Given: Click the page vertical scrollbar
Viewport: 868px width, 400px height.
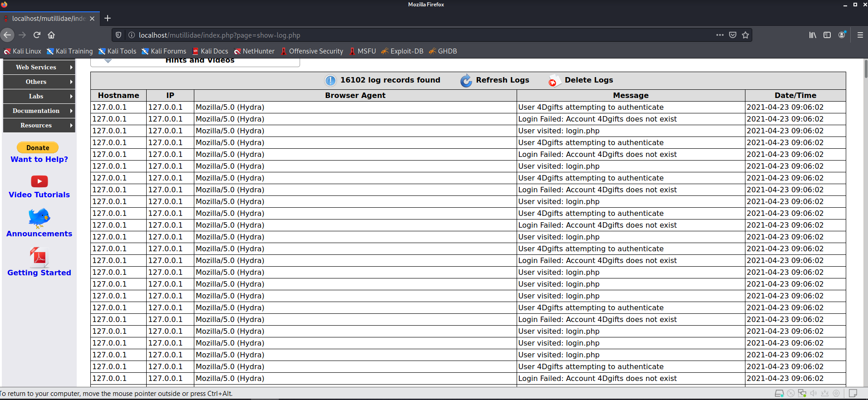Looking at the screenshot, I should pyautogui.click(x=866, y=68).
